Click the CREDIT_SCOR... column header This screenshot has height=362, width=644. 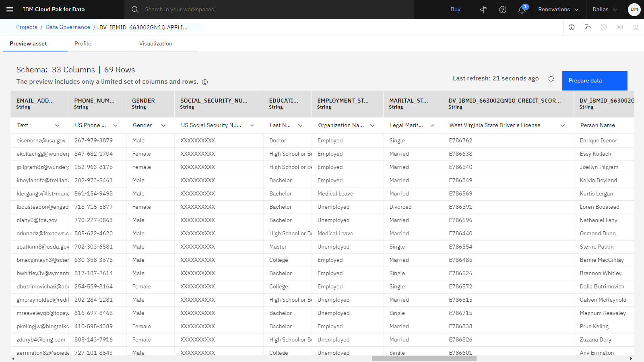(x=508, y=104)
